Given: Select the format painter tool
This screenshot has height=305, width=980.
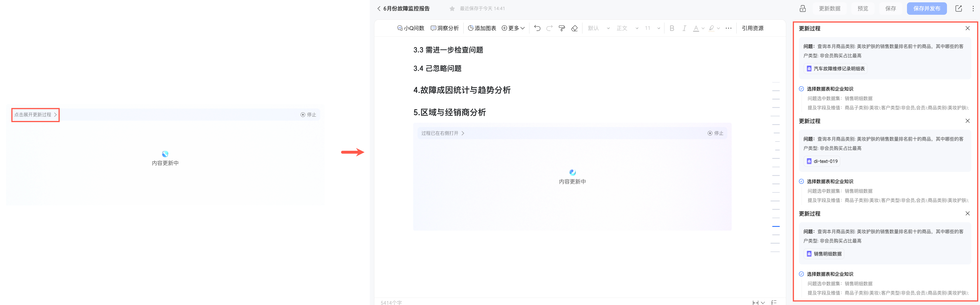Looking at the screenshot, I should [562, 28].
